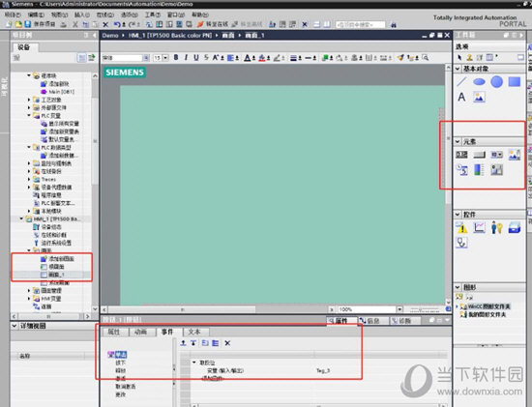Toggle bold text formatting
The width and height of the screenshot is (532, 407).
176,58
